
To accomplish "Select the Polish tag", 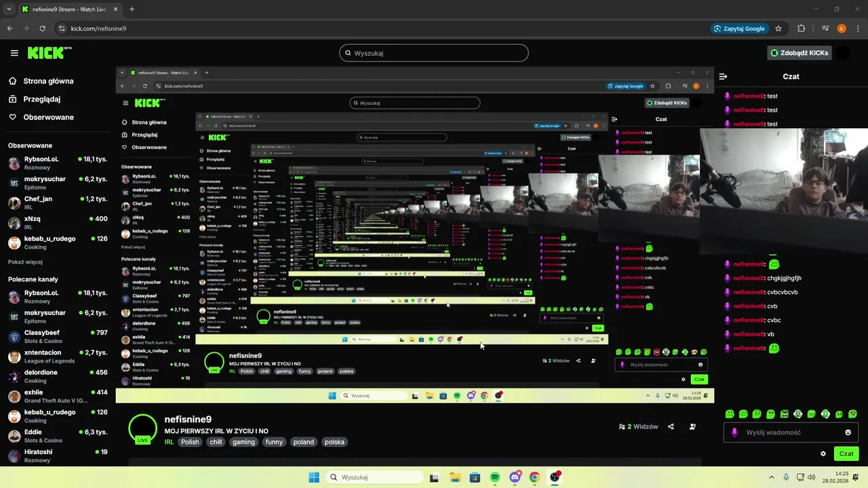I will [190, 442].
